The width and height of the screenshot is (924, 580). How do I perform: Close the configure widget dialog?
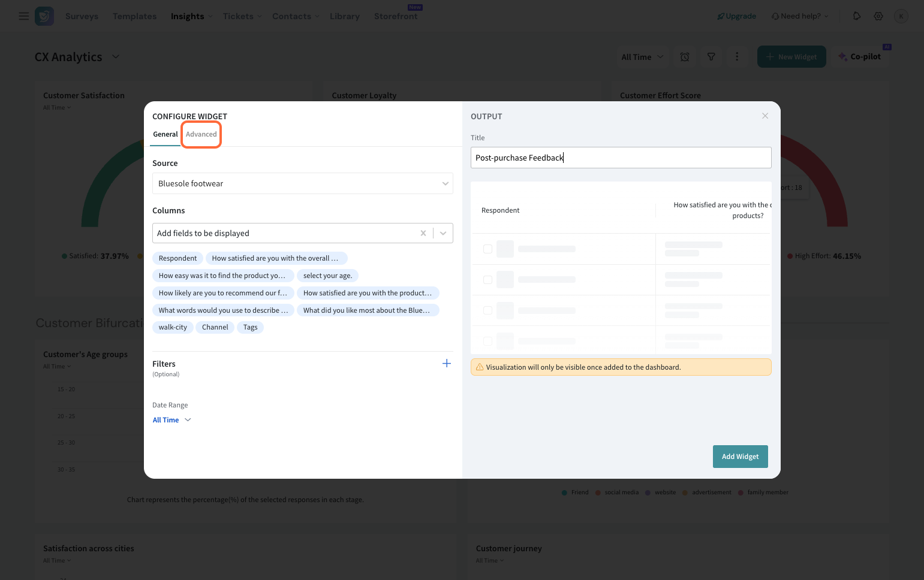pos(765,116)
